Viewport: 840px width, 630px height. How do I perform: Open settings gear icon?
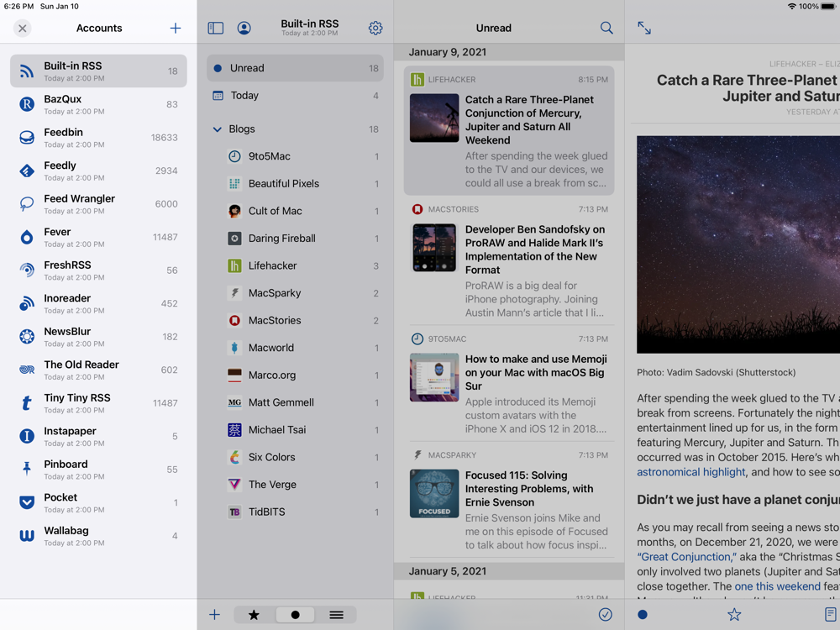coord(375,28)
